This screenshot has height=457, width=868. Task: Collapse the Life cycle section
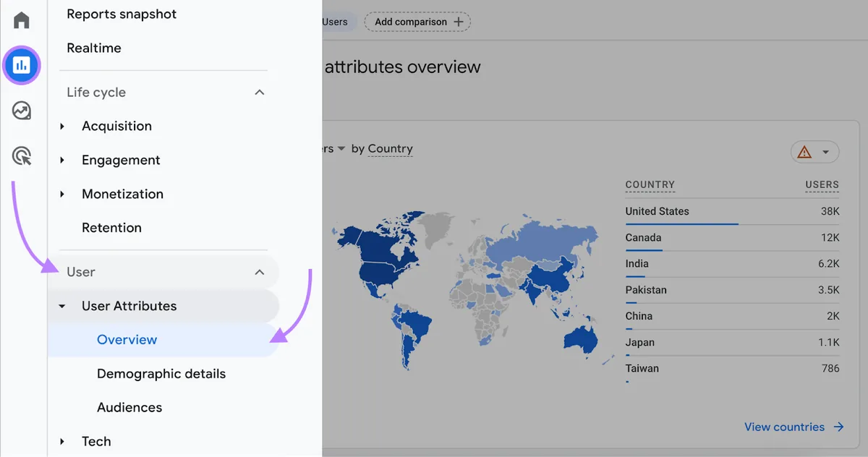point(260,93)
